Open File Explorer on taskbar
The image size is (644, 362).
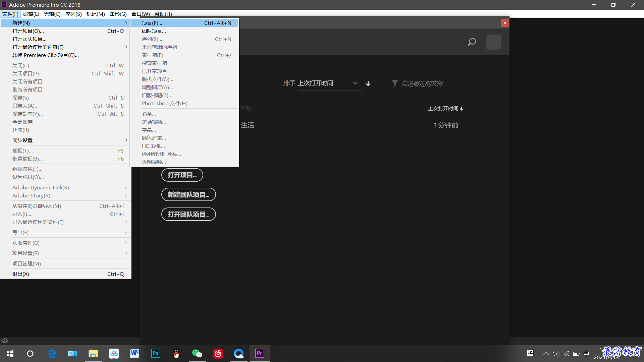coord(93,353)
